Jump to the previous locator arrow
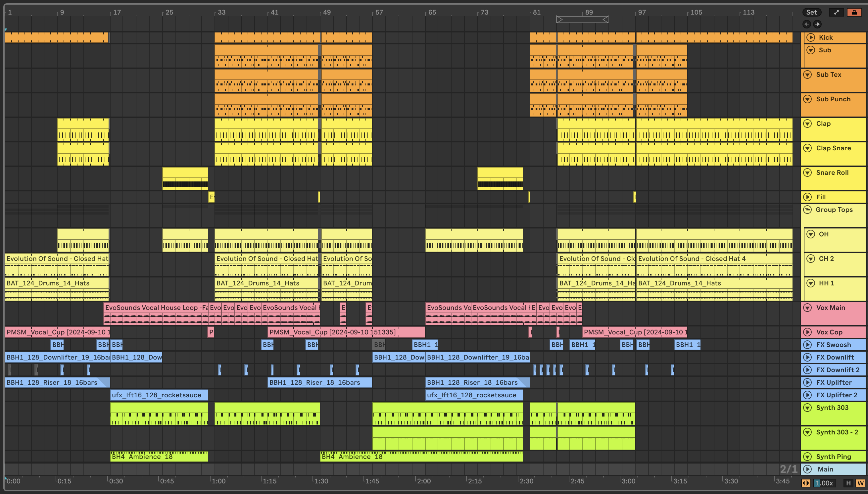The height and width of the screenshot is (494, 868). click(807, 24)
